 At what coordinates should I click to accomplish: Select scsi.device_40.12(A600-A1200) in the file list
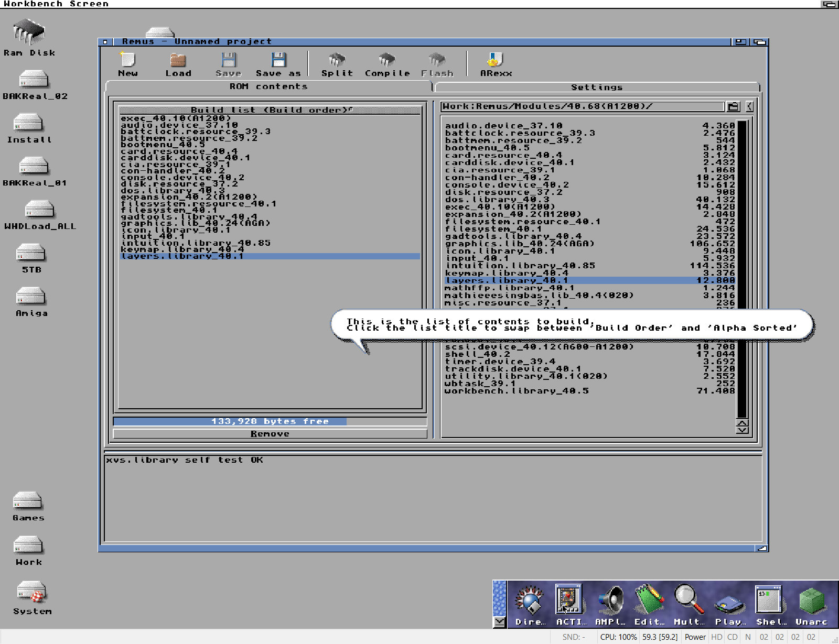point(589,347)
